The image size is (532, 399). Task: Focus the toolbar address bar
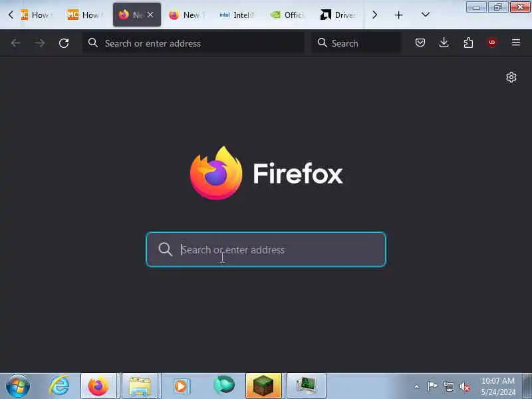[x=194, y=43]
